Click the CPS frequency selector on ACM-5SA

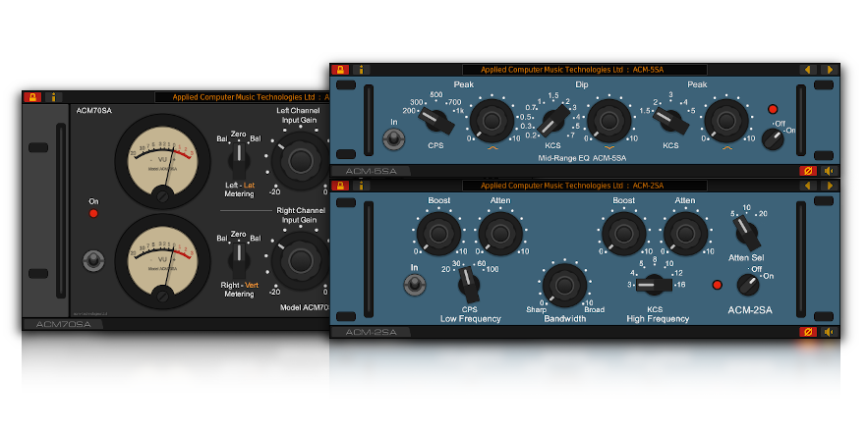click(434, 121)
